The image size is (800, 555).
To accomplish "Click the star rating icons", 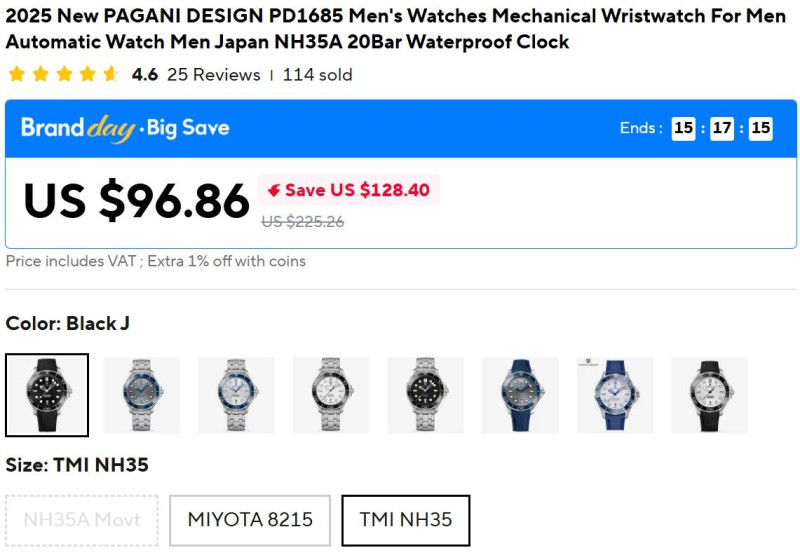I will [62, 75].
